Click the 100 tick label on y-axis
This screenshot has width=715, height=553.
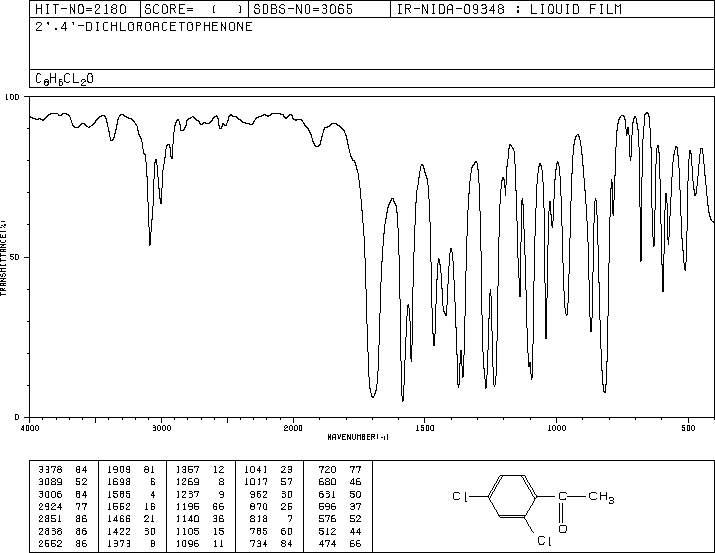(12, 97)
